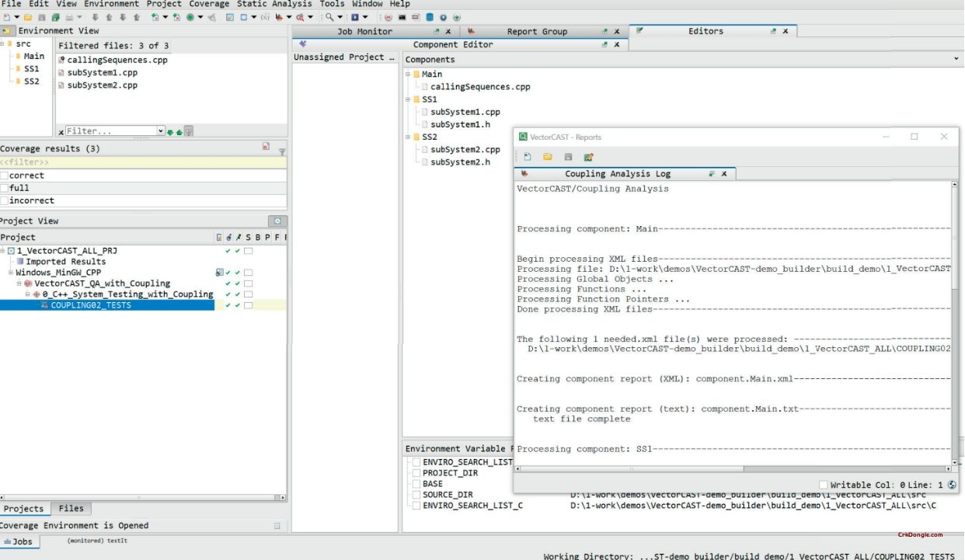The image size is (965, 560).
Task: Click the Open folder icon in main toolbar
Action: 27,17
